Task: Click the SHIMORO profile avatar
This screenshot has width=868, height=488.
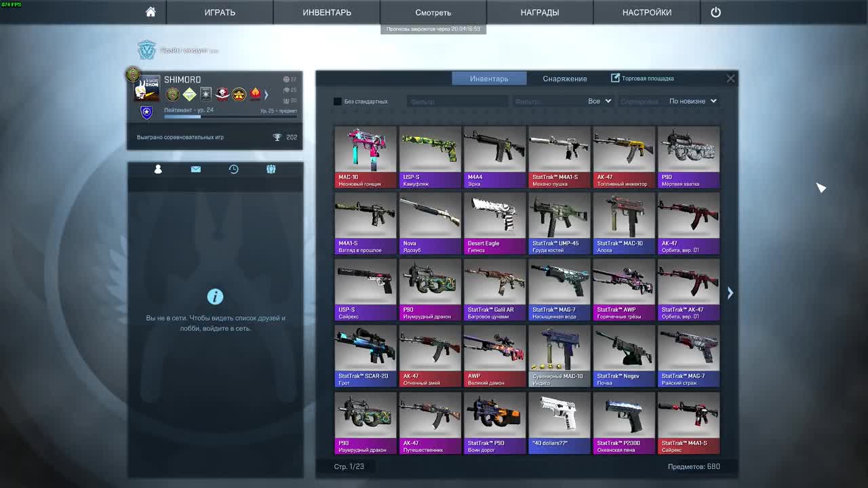Action: (147, 88)
